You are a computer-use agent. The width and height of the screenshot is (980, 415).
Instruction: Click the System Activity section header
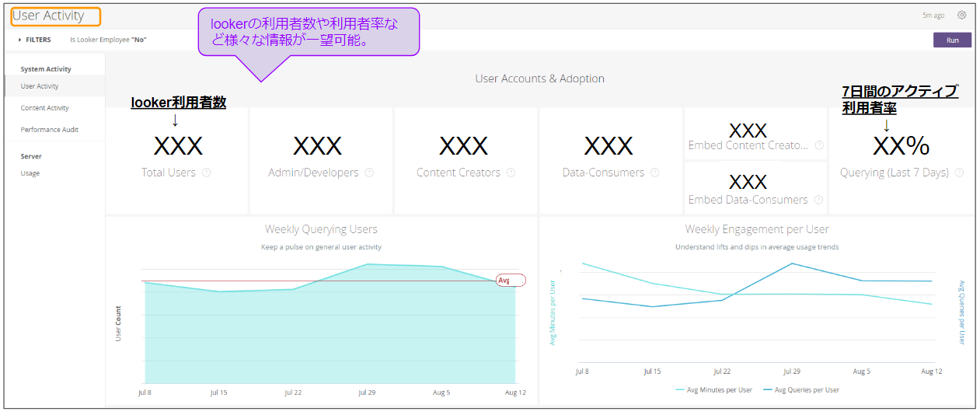coord(46,69)
